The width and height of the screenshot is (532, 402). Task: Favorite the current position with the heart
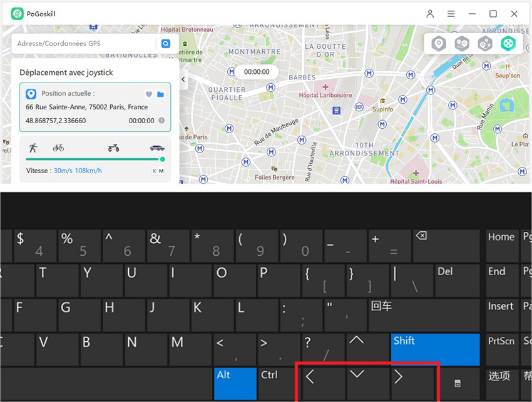(148, 94)
